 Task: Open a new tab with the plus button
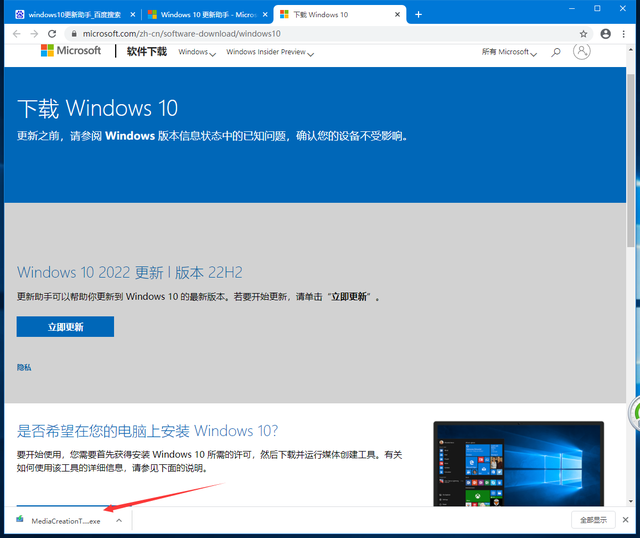(x=418, y=15)
